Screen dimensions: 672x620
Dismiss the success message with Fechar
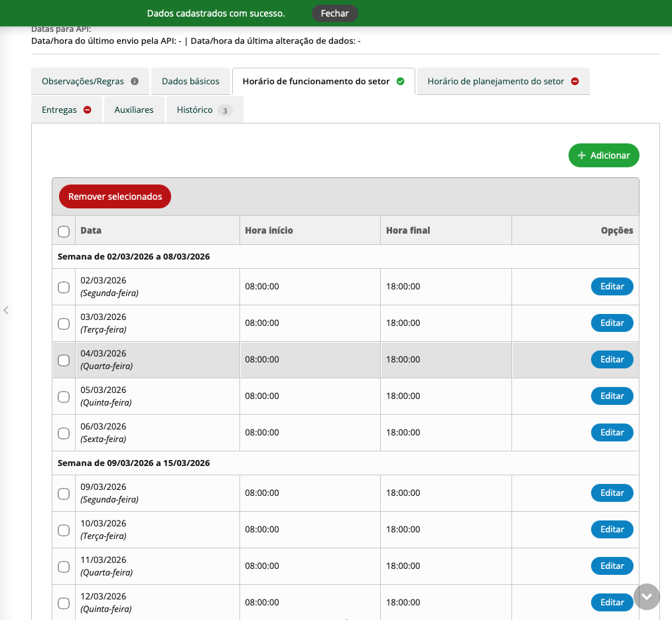click(x=334, y=13)
